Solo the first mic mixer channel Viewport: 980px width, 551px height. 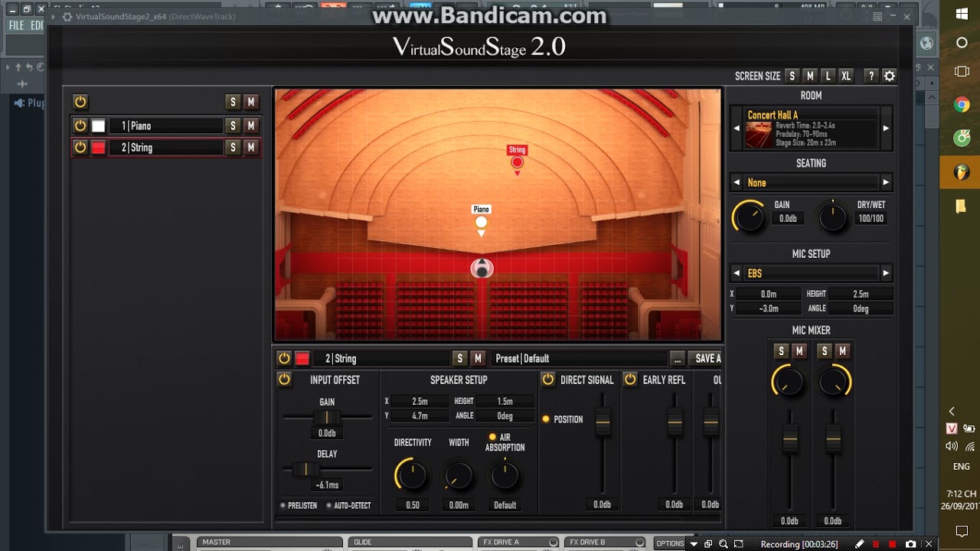pos(781,350)
